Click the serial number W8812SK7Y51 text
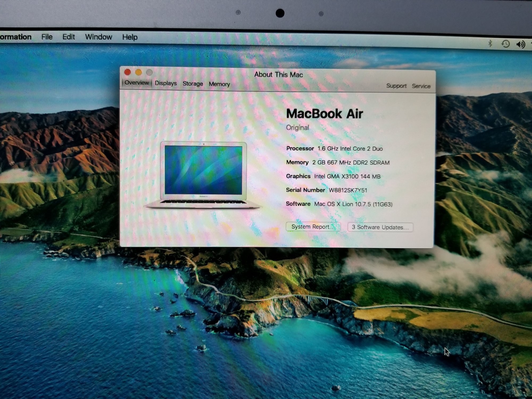The width and height of the screenshot is (532, 399). tap(348, 190)
